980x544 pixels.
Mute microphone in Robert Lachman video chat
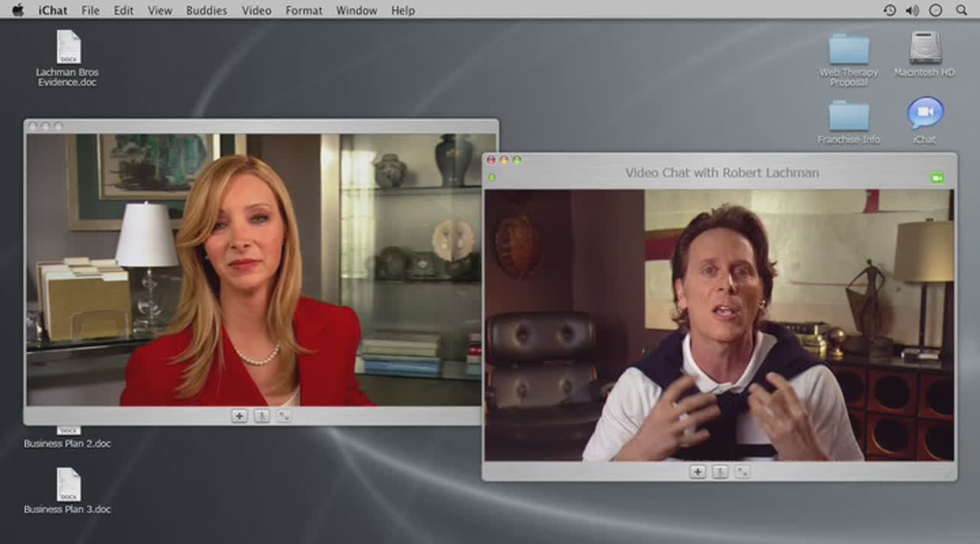pos(720,472)
